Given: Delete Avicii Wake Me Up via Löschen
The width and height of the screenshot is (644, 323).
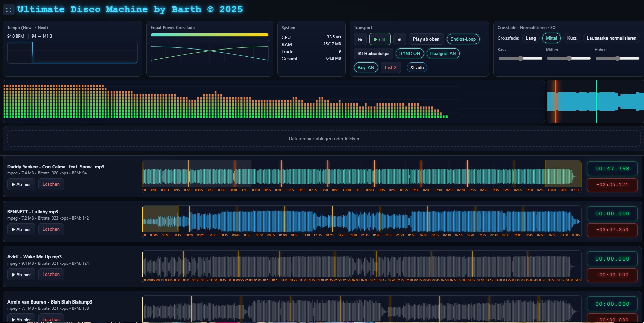Looking at the screenshot, I should pos(51,275).
